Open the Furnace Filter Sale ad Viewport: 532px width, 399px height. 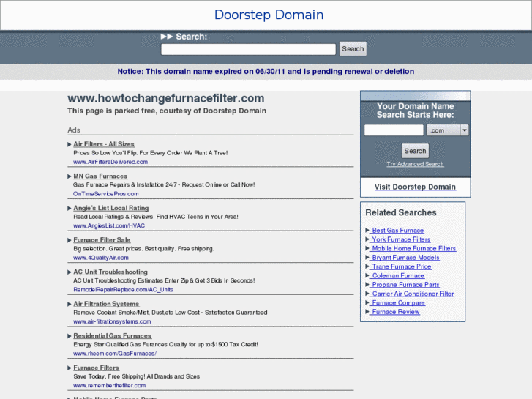coord(102,239)
